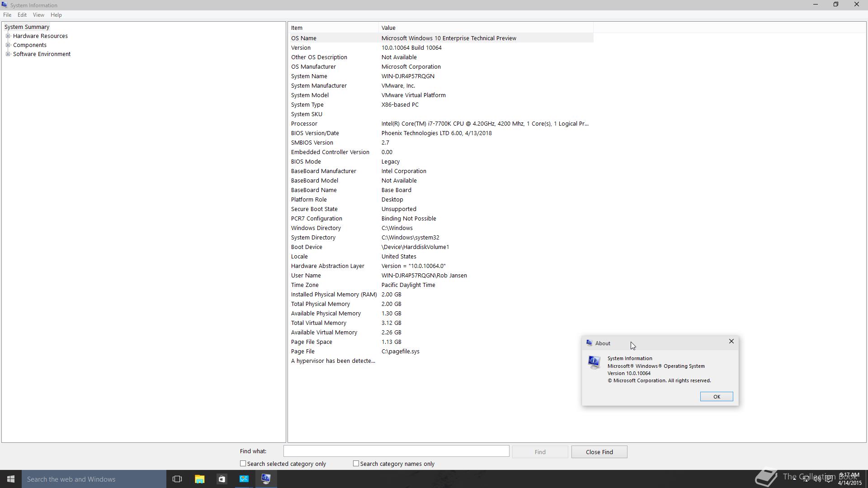Select the System Manufacturer row

pyautogui.click(x=441, y=86)
